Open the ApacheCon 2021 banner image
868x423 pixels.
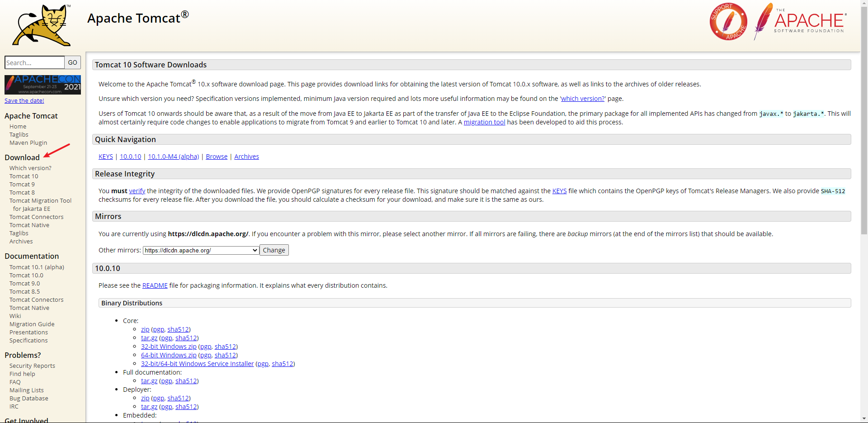tap(42, 85)
